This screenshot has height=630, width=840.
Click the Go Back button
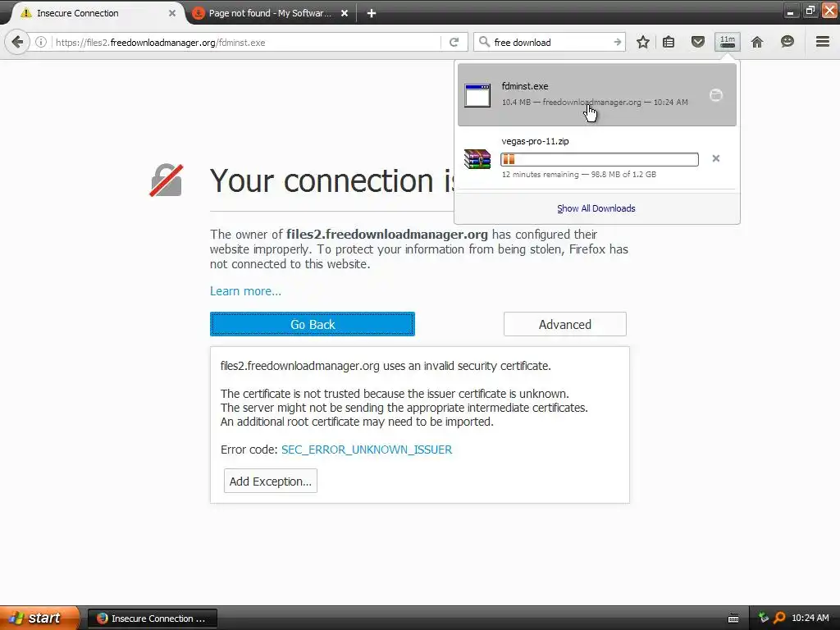313,324
